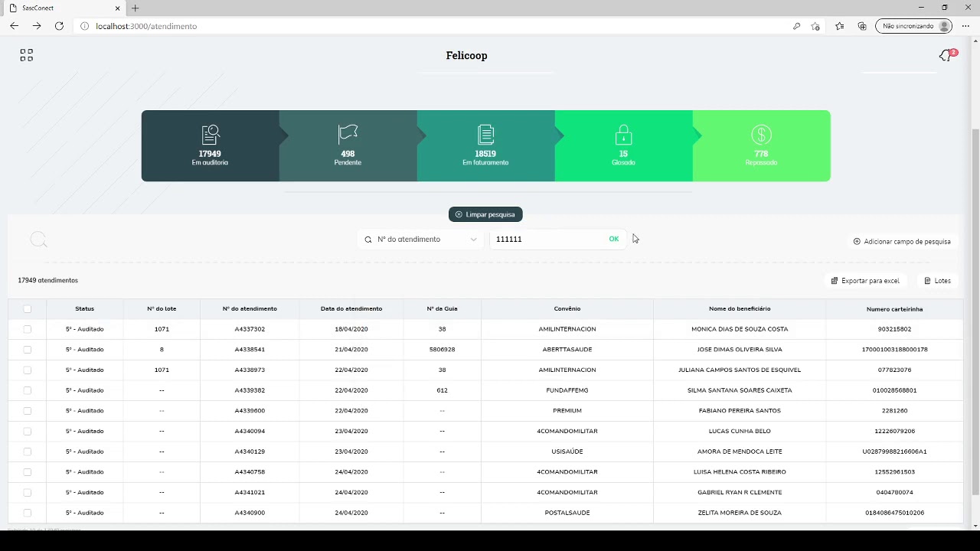Select the Em auditoria 17949 stage

click(x=211, y=146)
